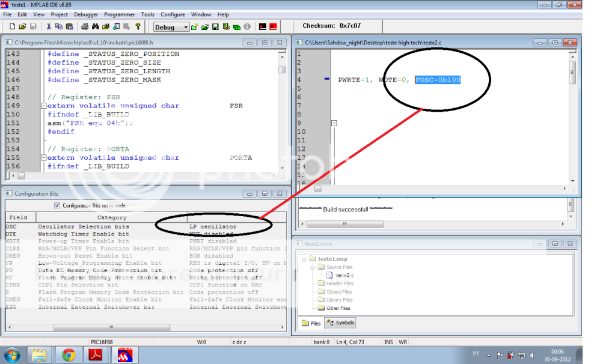This screenshot has height=364, width=615.
Task: Click the Copy toolbar icon
Action: tap(59, 26)
